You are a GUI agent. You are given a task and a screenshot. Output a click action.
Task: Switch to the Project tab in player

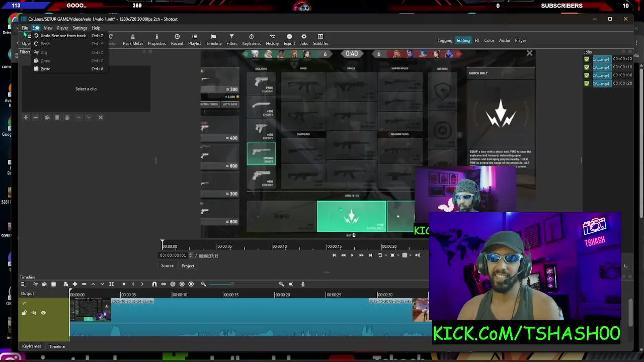[x=188, y=266]
